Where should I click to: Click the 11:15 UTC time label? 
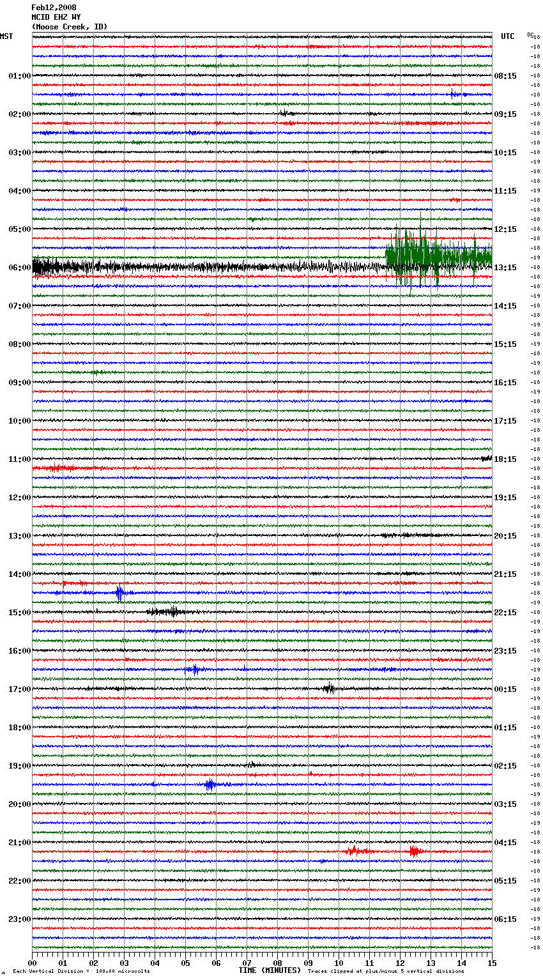tap(505, 191)
